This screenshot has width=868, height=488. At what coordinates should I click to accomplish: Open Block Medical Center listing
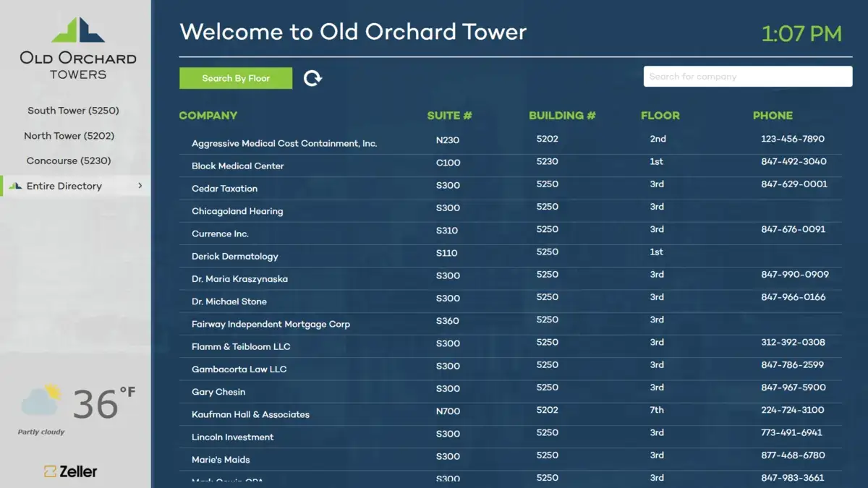[237, 166]
